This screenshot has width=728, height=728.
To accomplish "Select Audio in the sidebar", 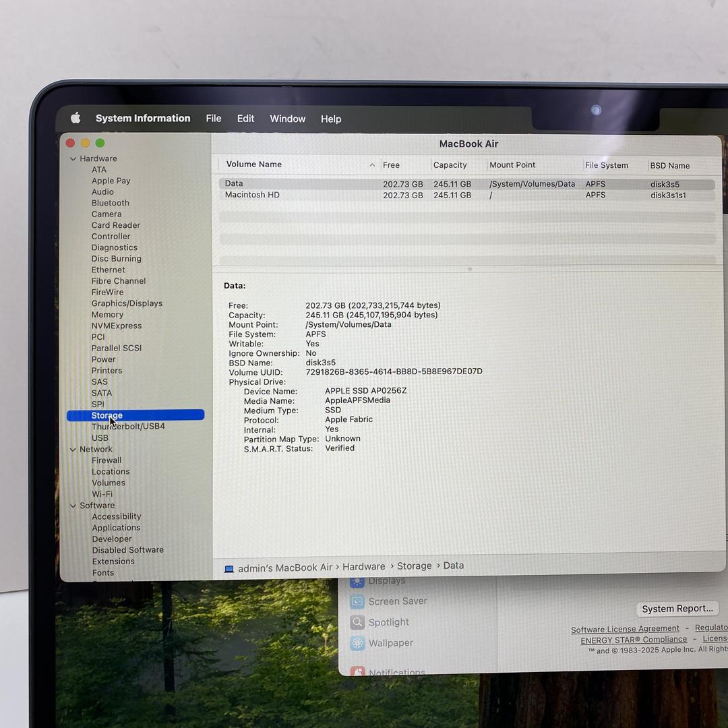I will [x=102, y=191].
